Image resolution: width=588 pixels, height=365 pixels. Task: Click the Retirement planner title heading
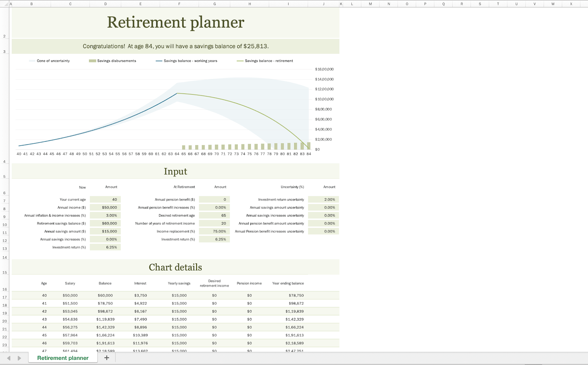[176, 22]
